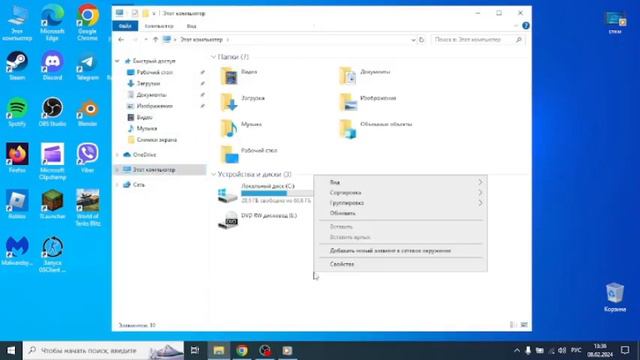
Task: Open the Группировка submenu
Action: [400, 203]
